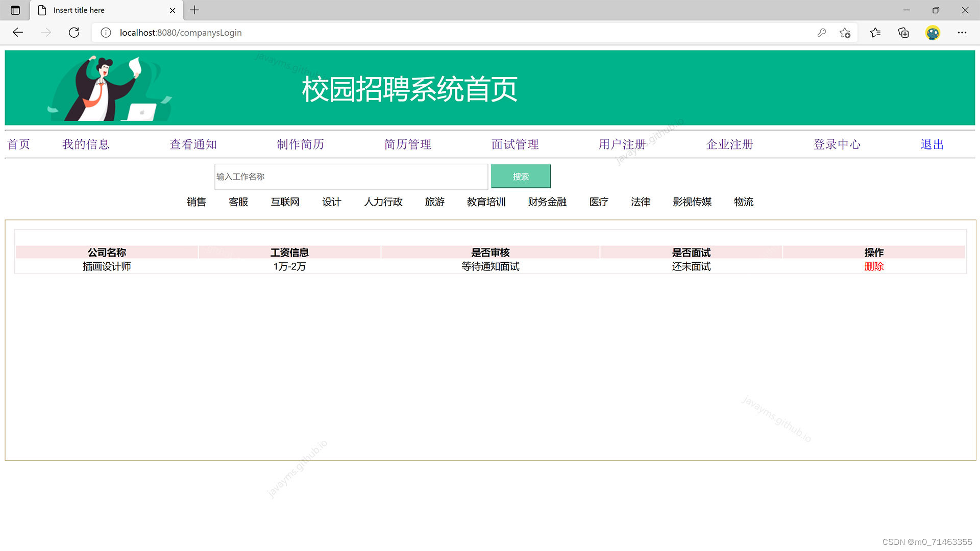The height and width of the screenshot is (551, 980).
Task: Open the Favorites list icon
Action: [875, 33]
